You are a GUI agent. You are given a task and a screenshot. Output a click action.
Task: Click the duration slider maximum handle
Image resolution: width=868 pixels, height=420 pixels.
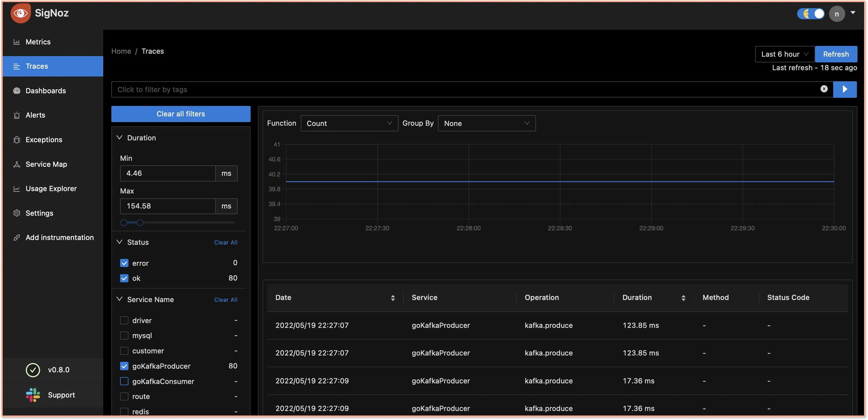click(140, 223)
